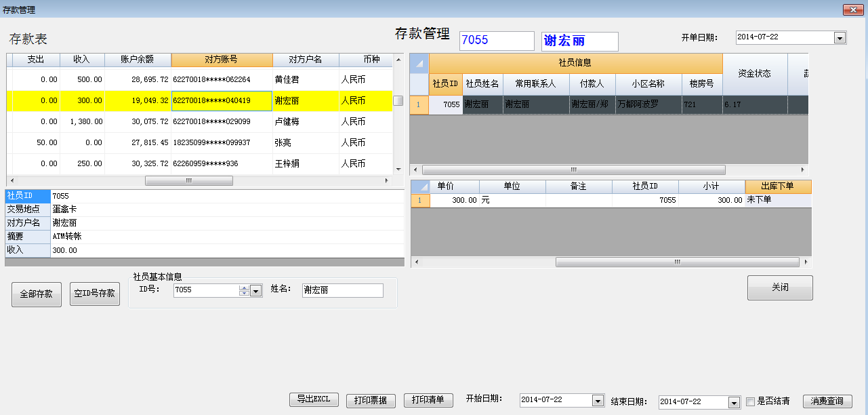The height and width of the screenshot is (415, 868).
Task: Select the row for 黄佳君
Action: (200, 79)
